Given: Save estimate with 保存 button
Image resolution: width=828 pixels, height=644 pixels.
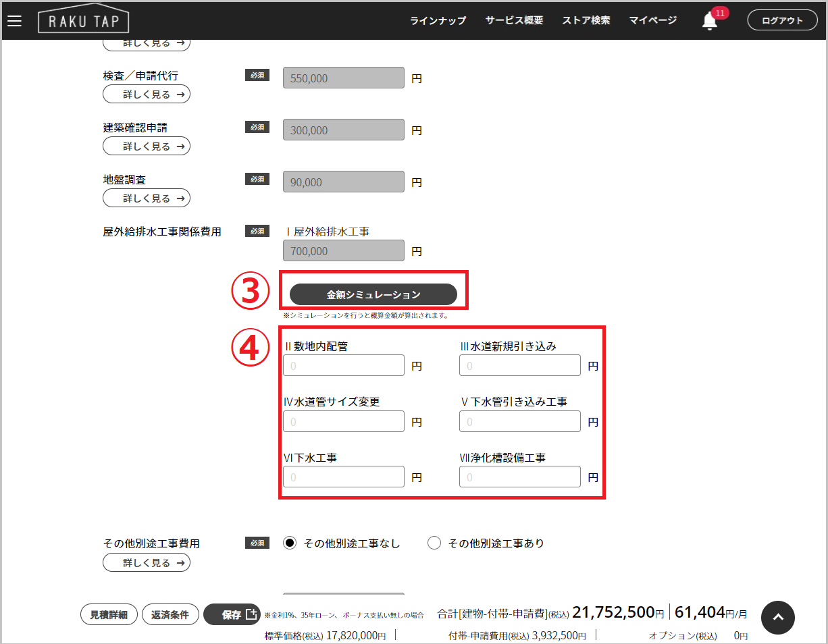Looking at the screenshot, I should (x=232, y=614).
